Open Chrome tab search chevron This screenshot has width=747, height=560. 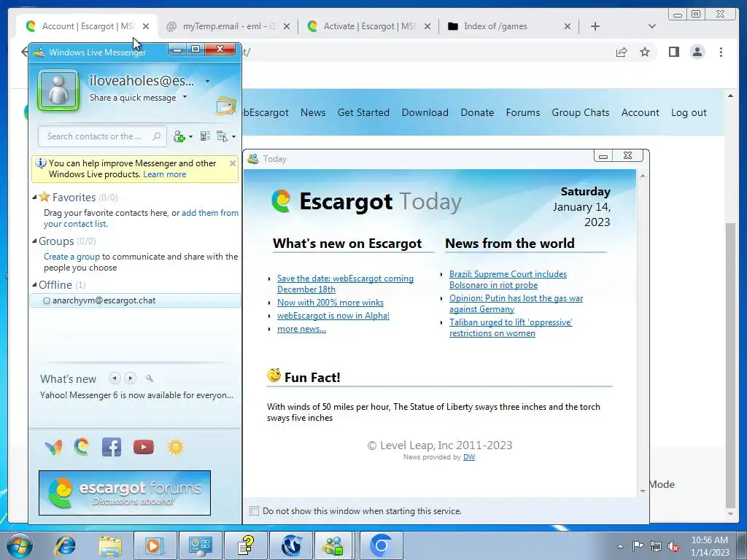pyautogui.click(x=651, y=26)
